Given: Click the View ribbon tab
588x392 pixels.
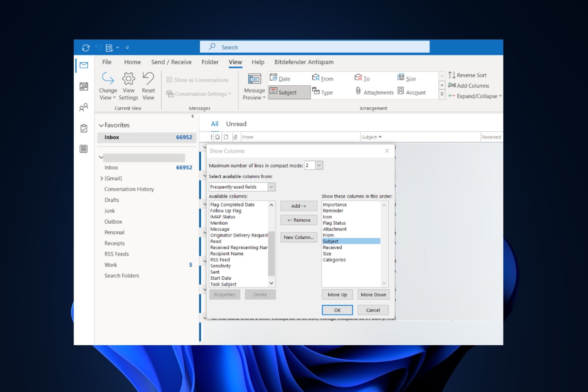Looking at the screenshot, I should [236, 62].
